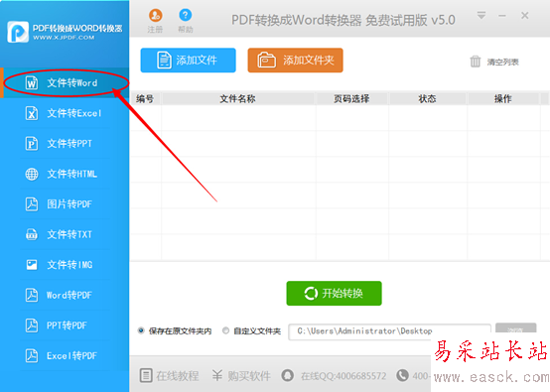Click the QQ penguin icon

[288, 375]
